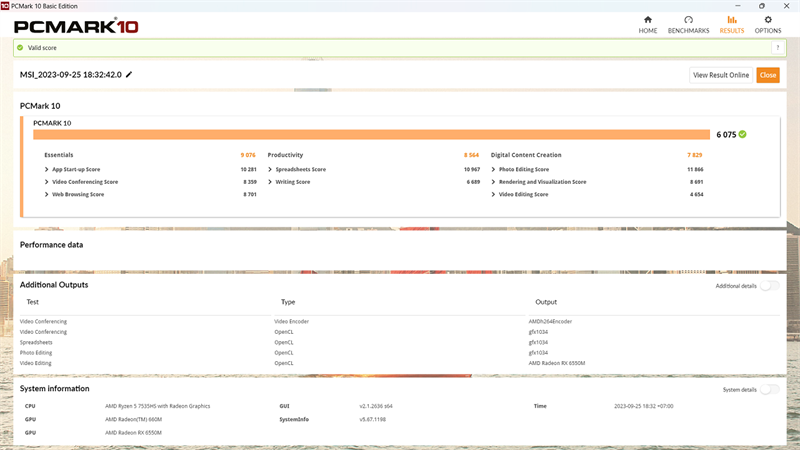
Task: Expand the Rendering and Visualization Score row
Action: pos(494,182)
